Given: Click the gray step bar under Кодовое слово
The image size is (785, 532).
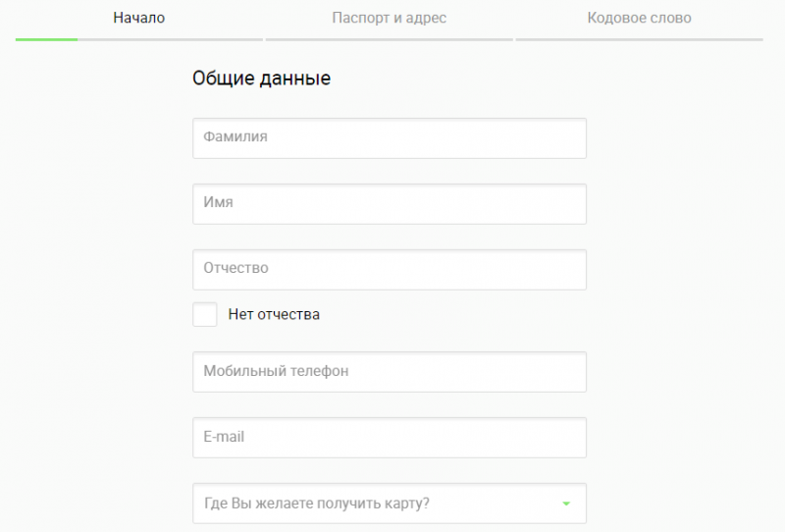Looking at the screenshot, I should coord(639,39).
